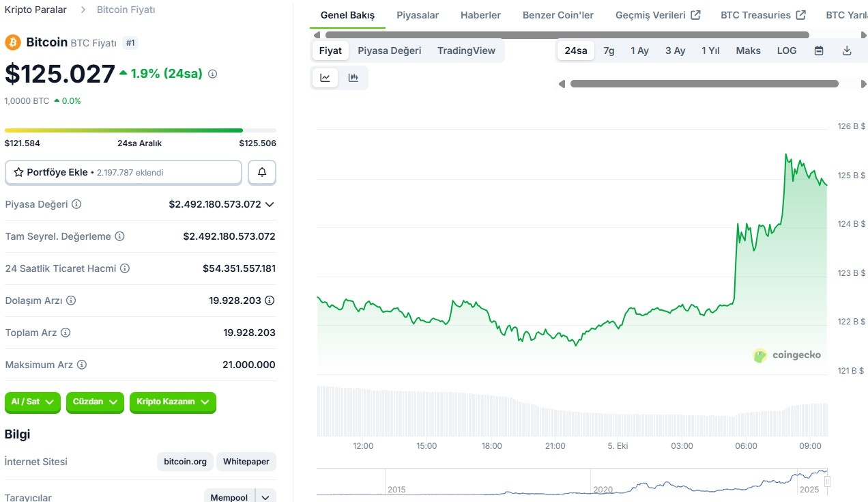This screenshot has width=868, height=502.
Task: Show 24 Saatlik Ticaret Hacmi info icon
Action: pyautogui.click(x=125, y=268)
